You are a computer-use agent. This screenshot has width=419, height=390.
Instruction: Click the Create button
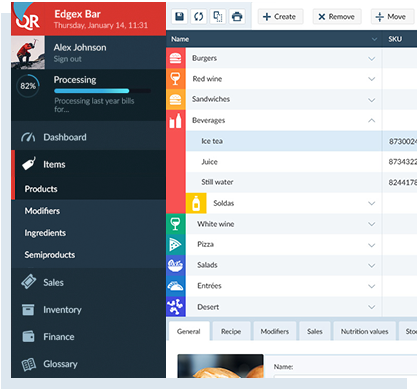(x=280, y=17)
